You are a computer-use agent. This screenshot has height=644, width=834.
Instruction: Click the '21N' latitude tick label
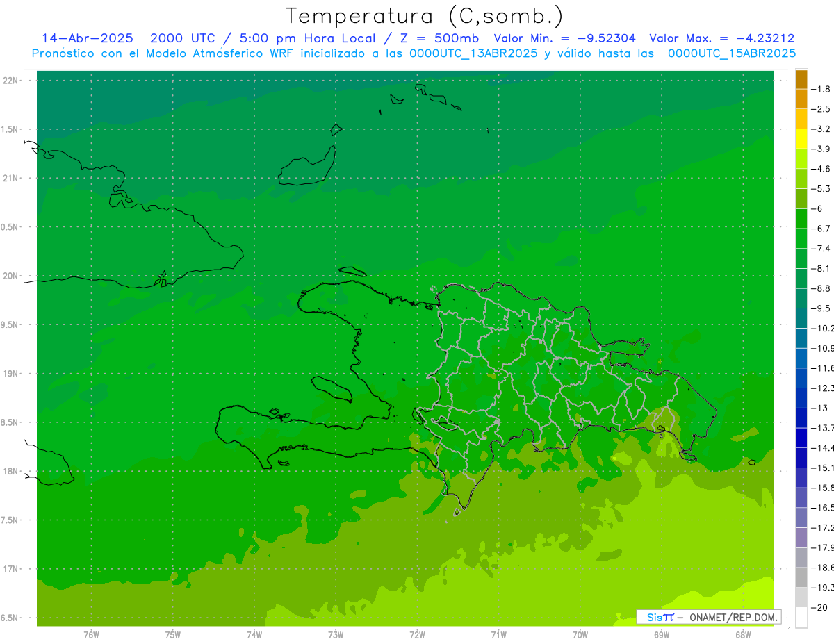10,178
